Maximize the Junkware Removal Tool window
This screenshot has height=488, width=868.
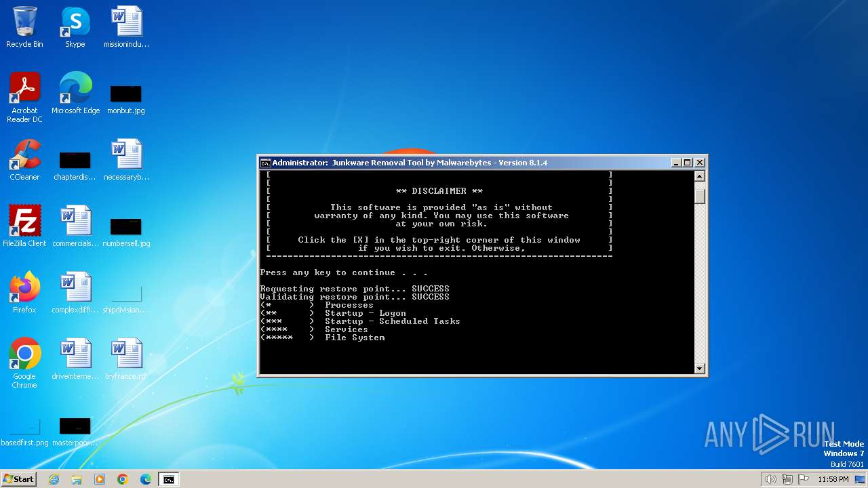click(687, 163)
